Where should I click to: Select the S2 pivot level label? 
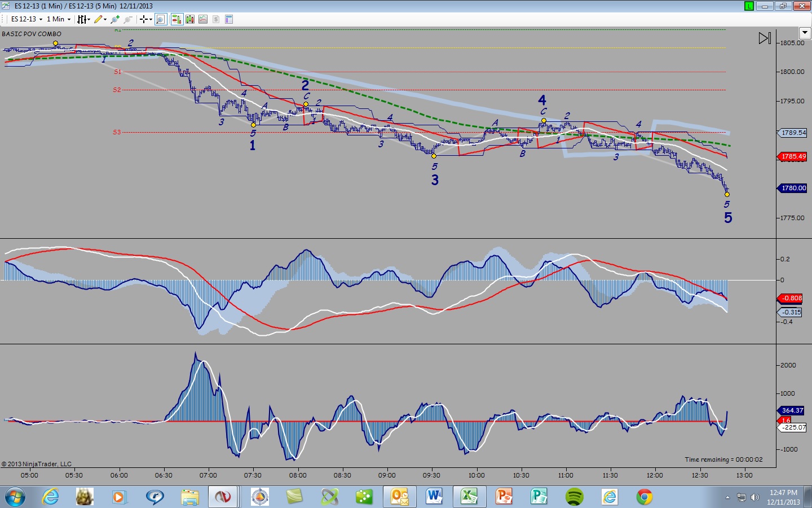117,90
